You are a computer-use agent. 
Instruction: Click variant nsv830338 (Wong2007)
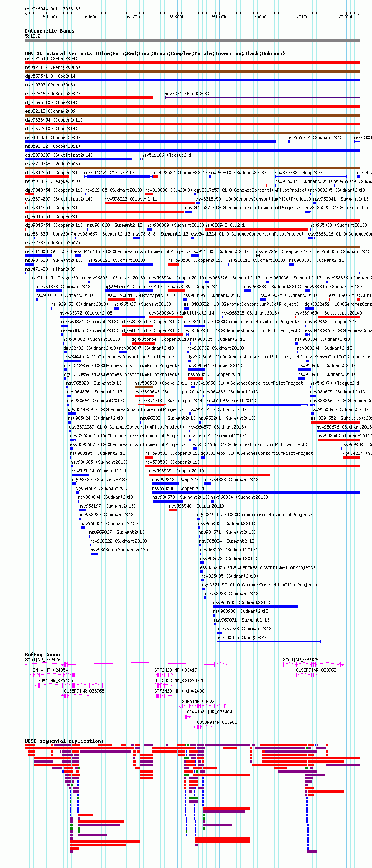click(300, 173)
